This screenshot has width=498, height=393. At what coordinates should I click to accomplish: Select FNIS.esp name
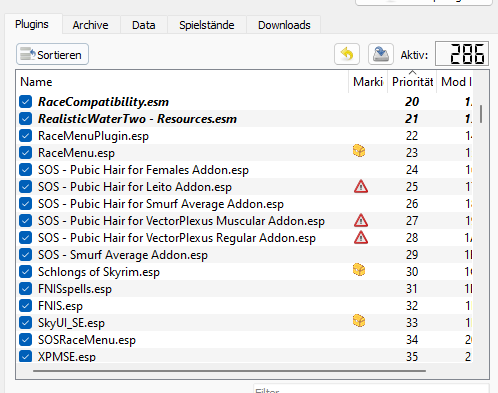pyautogui.click(x=60, y=306)
